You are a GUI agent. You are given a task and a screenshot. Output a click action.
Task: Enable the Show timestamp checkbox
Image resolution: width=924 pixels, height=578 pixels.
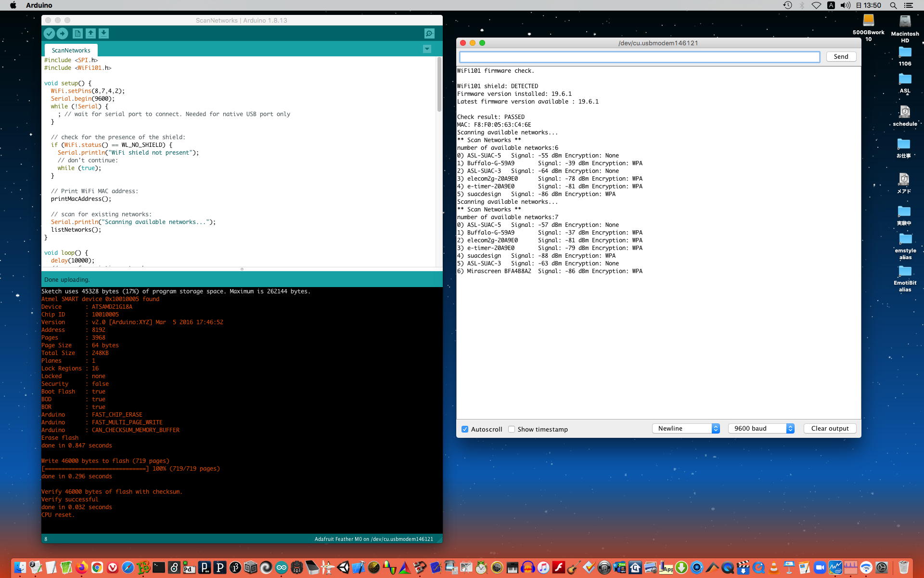click(x=512, y=429)
